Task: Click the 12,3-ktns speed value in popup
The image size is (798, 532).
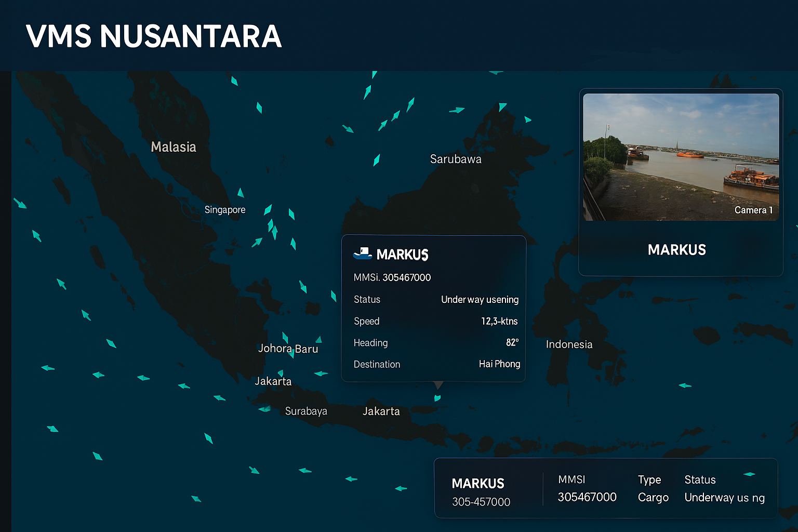Action: [x=499, y=321]
